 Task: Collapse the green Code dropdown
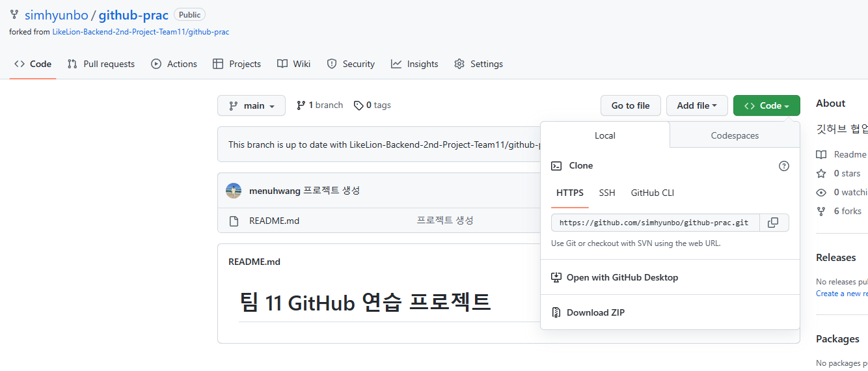[x=766, y=105]
